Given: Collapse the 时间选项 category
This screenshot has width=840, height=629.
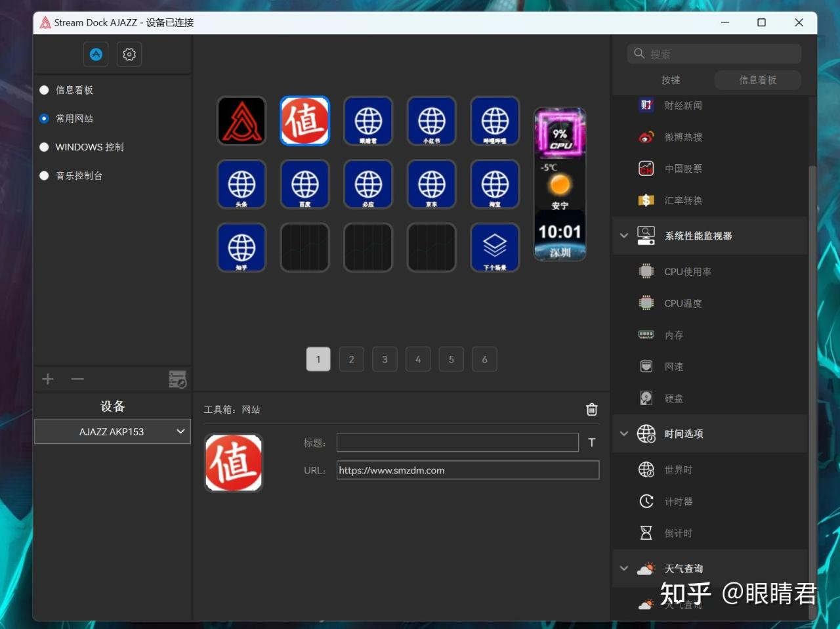Looking at the screenshot, I should point(624,433).
